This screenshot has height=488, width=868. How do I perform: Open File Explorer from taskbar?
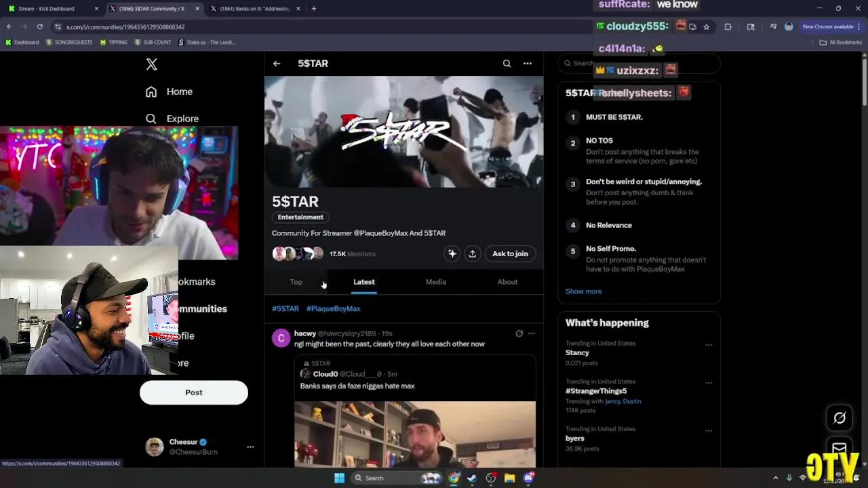pos(509,478)
